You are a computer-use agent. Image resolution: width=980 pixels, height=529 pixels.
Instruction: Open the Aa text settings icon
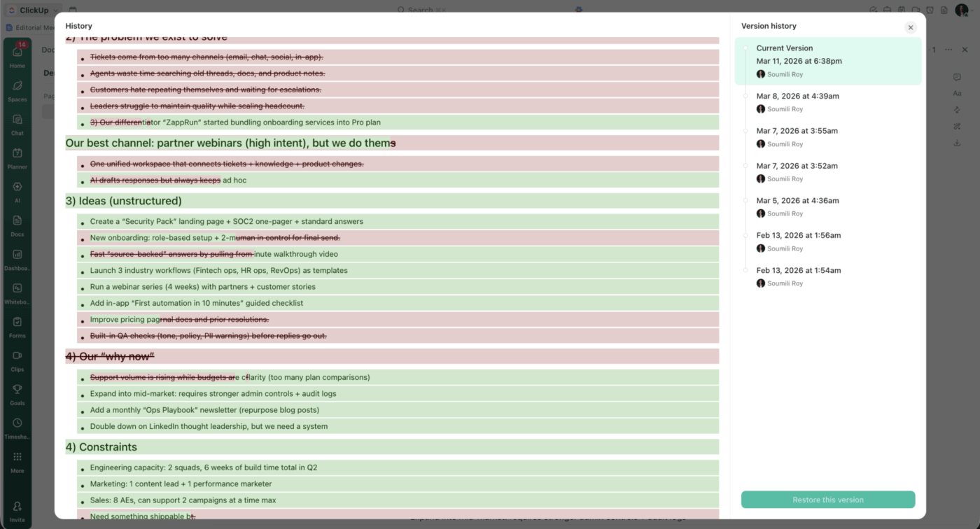click(957, 93)
